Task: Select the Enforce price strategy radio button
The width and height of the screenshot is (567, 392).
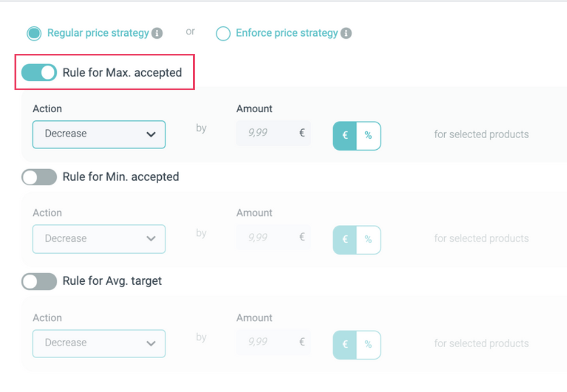Action: click(223, 33)
